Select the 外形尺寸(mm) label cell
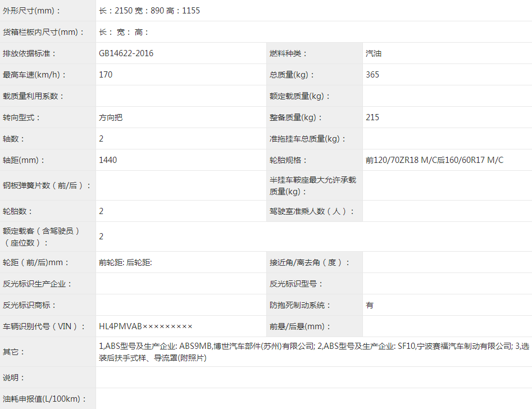This screenshot has height=409, width=532. pyautogui.click(x=31, y=11)
